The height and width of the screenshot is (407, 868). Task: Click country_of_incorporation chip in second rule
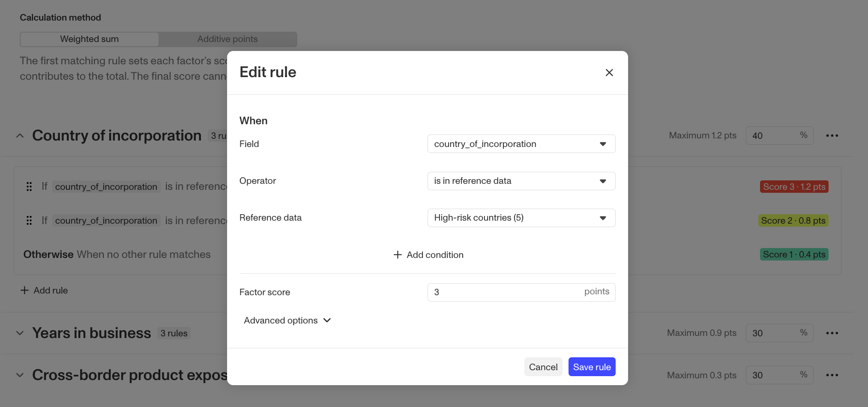coord(106,221)
